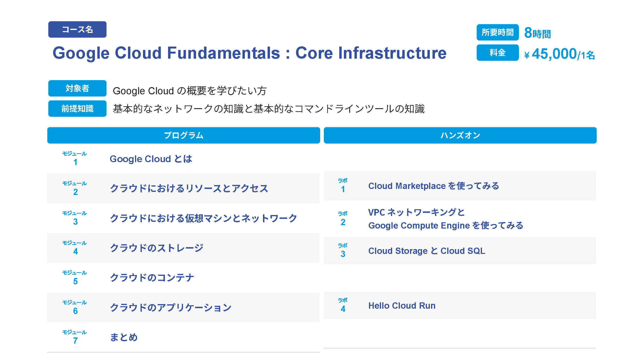Click the Hello Cloud Run lab
Screen dimensions: 644x362
[x=402, y=306]
